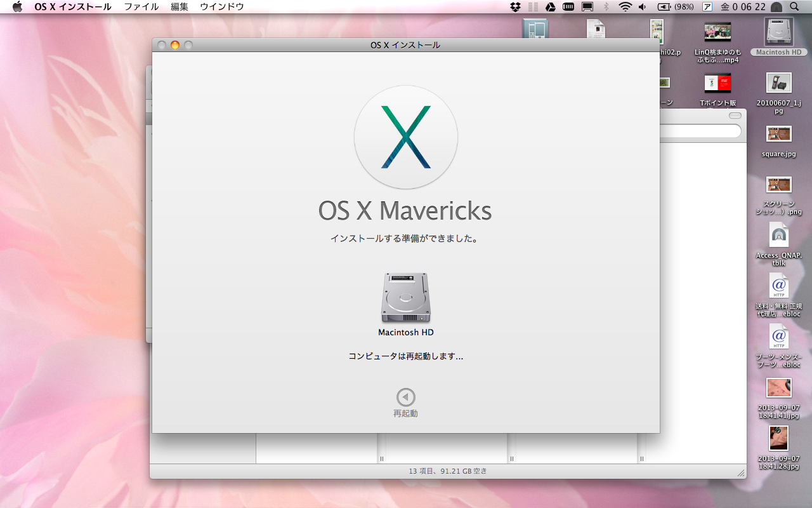812x508 pixels.
Task: Click the 再起動 restart arrow button
Action: (406, 398)
